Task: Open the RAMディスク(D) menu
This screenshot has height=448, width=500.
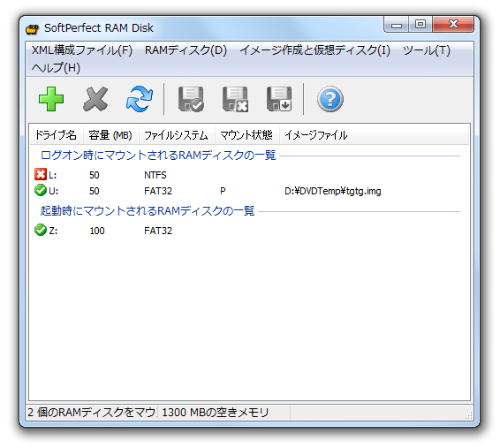Action: point(186,50)
